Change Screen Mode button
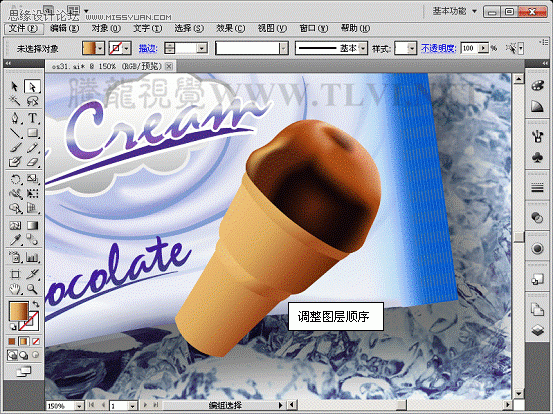The height and width of the screenshot is (414, 553). (x=24, y=371)
